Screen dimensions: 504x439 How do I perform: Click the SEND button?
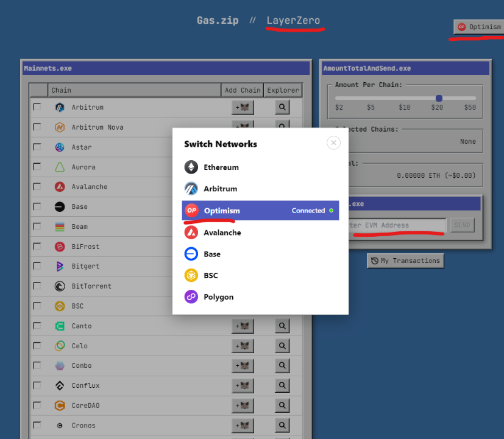462,225
